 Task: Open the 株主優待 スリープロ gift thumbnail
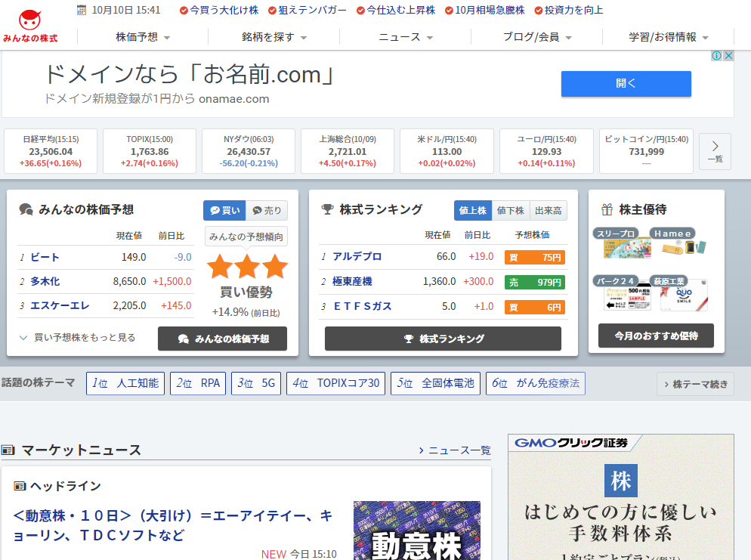[x=622, y=243]
